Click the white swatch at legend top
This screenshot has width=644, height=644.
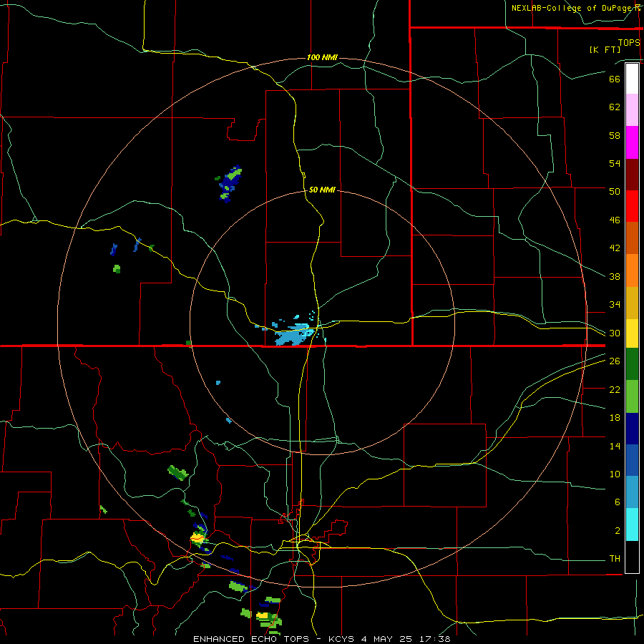(x=632, y=79)
